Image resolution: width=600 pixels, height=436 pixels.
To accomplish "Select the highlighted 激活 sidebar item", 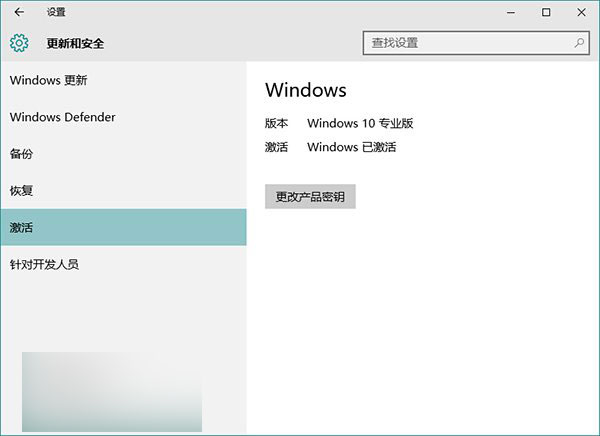I will [123, 227].
